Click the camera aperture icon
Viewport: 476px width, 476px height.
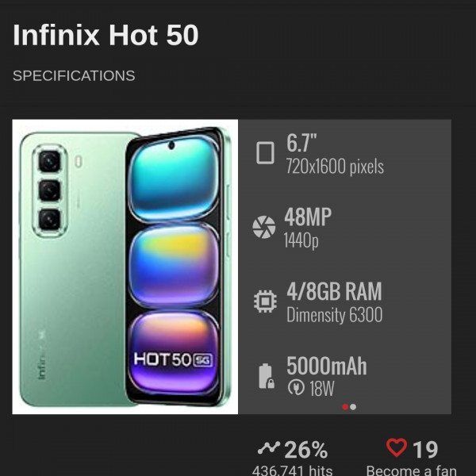pos(264,227)
